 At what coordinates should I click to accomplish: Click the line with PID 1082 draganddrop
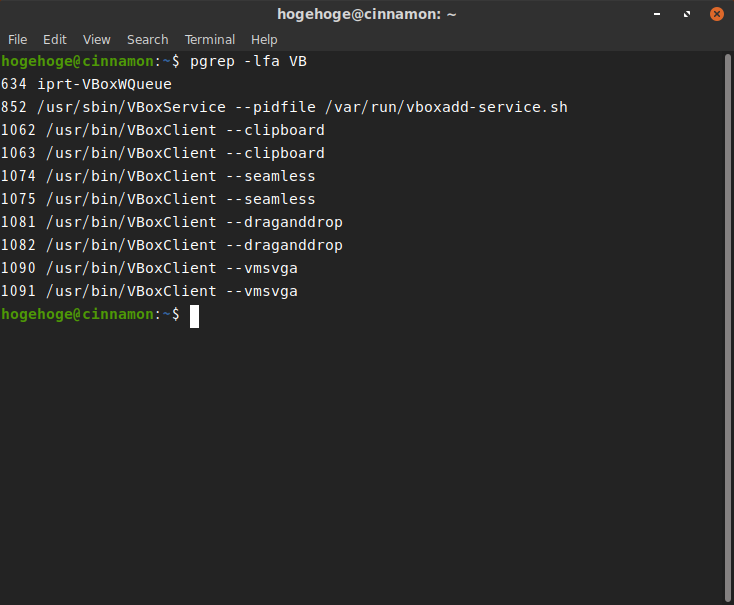coord(172,245)
